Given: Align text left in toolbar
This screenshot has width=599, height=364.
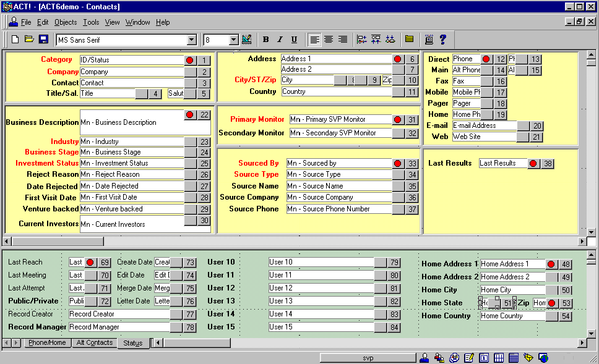Looking at the screenshot, I should pos(314,40).
